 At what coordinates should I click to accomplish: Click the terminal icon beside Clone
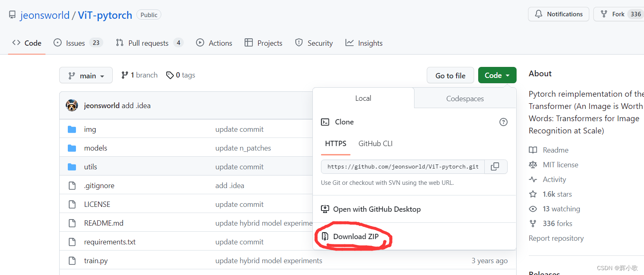325,122
